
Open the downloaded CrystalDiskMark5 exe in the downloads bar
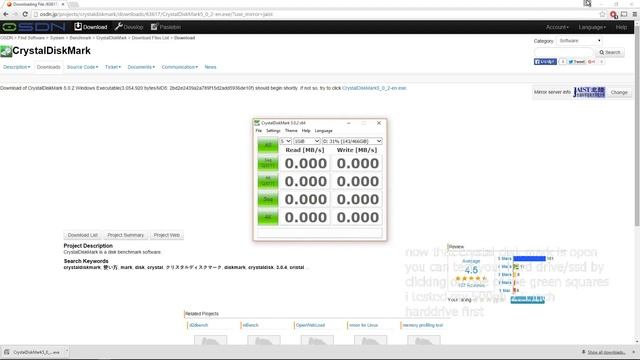(x=35, y=352)
